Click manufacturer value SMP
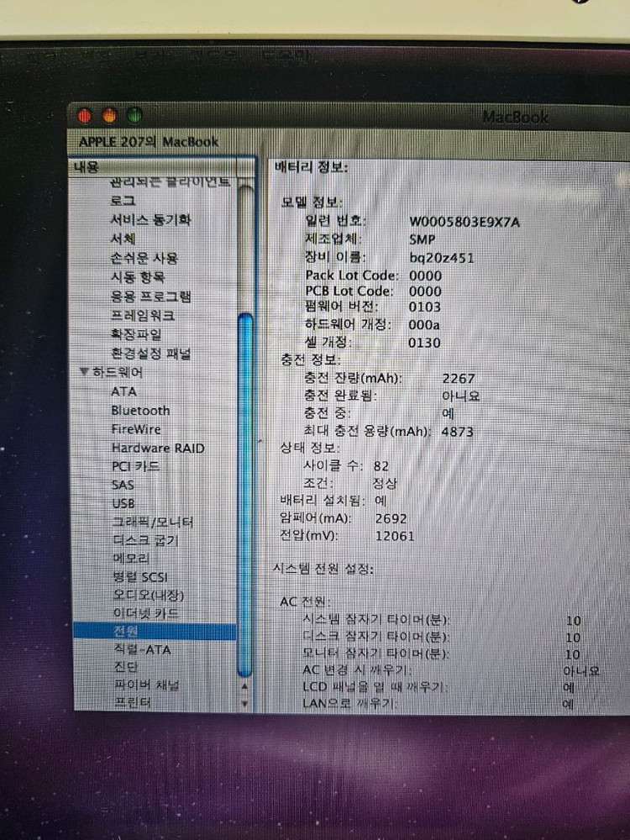The width and height of the screenshot is (630, 840). point(423,239)
